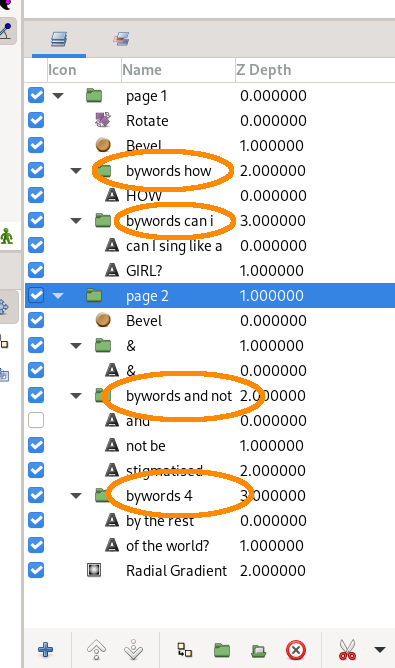Viewport: 395px width, 668px height.
Task: Select the 'page 1' layer name
Action: [x=146, y=96]
